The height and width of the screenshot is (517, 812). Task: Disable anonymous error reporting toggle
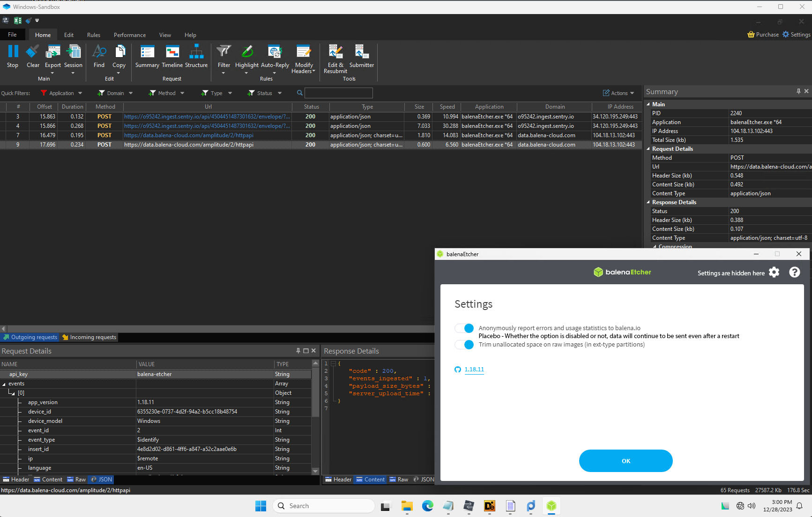click(x=464, y=328)
